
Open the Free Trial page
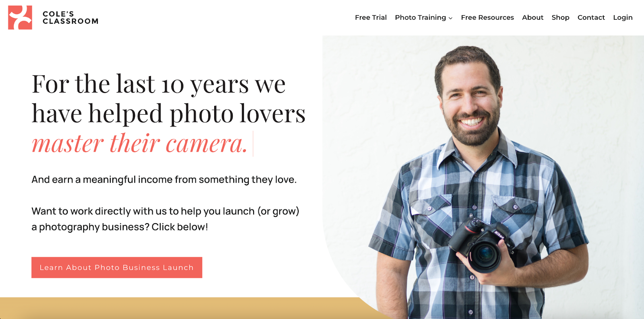(371, 17)
